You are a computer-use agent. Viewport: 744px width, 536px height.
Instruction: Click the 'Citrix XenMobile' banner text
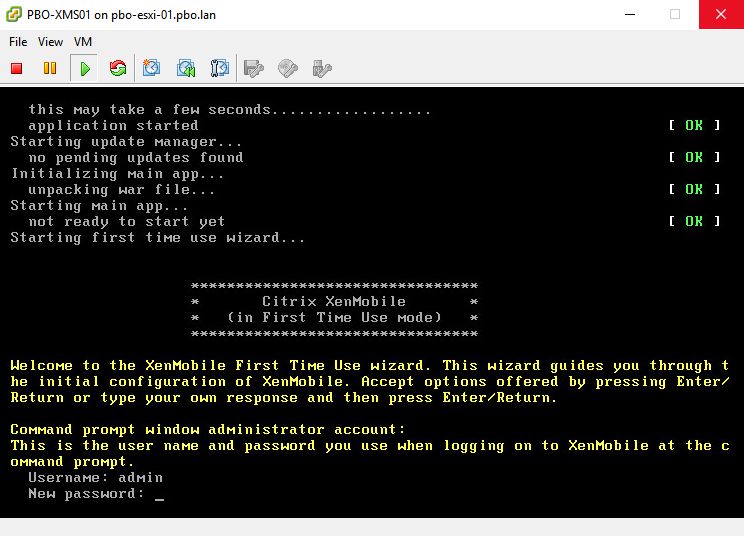tap(334, 302)
